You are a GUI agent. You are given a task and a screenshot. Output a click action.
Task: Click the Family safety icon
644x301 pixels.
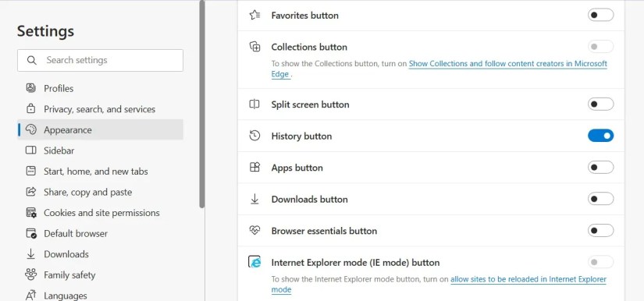click(x=30, y=274)
